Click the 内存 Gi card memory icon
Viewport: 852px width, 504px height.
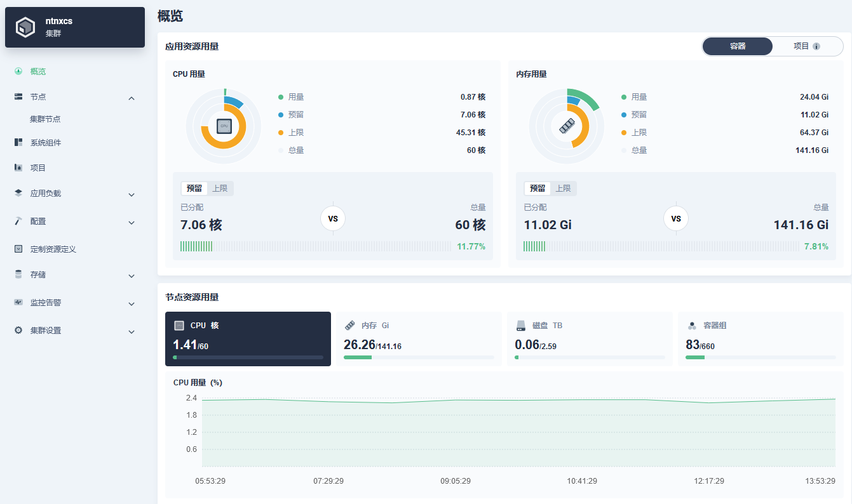pyautogui.click(x=349, y=325)
